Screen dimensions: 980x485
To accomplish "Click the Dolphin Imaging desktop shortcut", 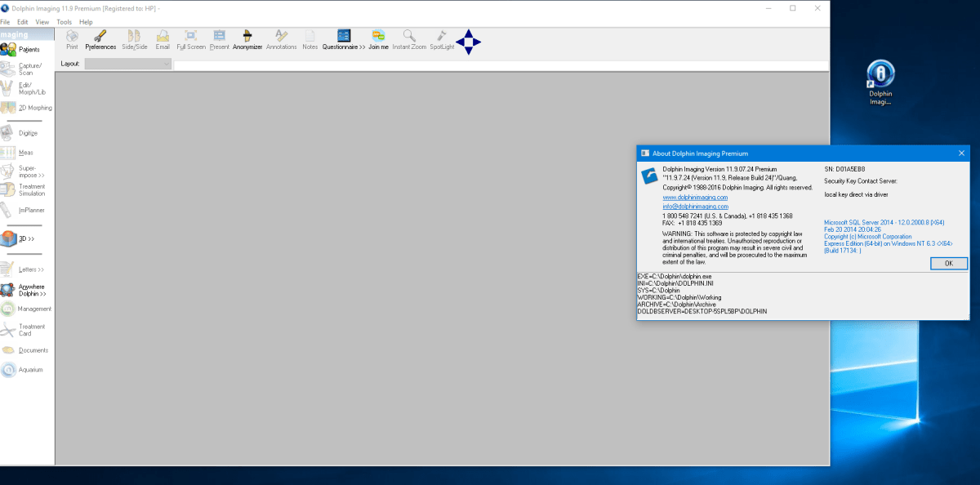I will coord(880,83).
